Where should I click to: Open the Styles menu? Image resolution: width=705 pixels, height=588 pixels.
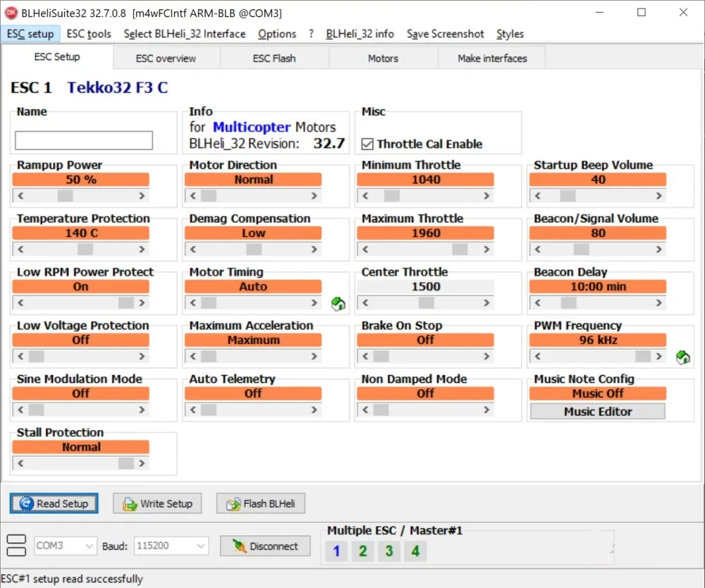click(510, 34)
